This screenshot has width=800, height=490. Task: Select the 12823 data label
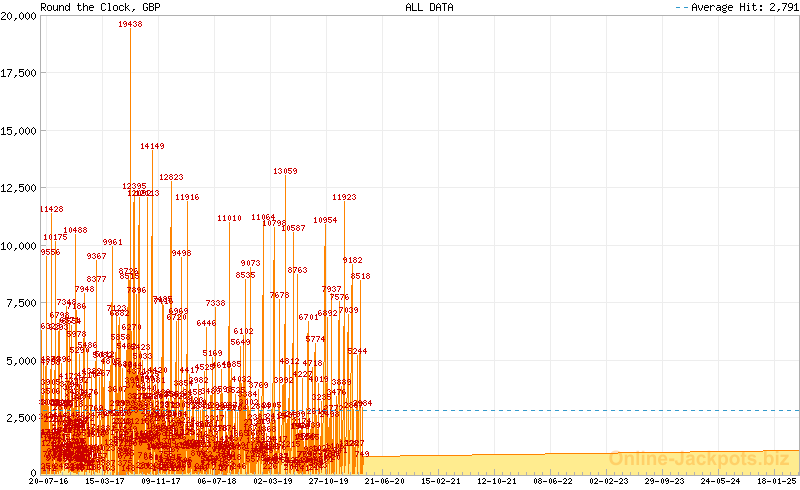(171, 177)
